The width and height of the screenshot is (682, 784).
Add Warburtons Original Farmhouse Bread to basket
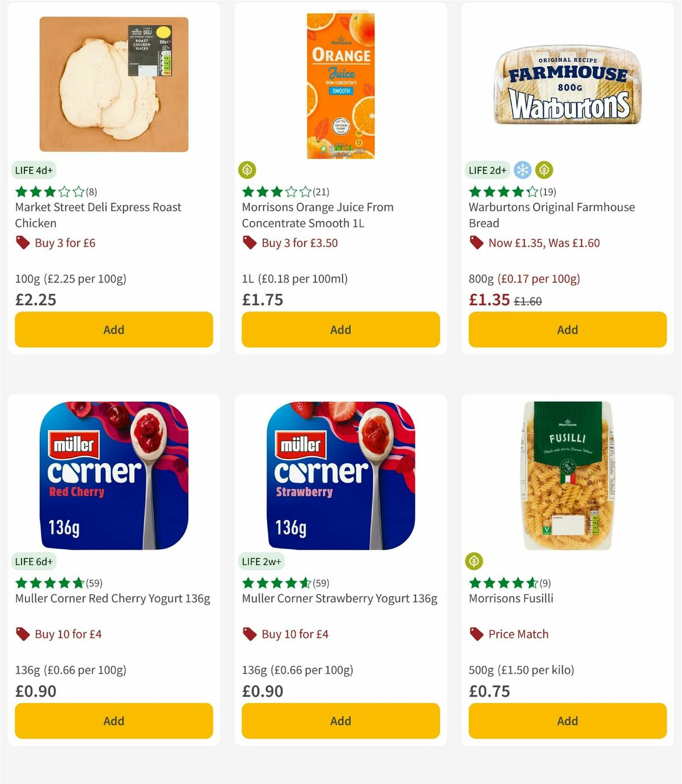coord(567,330)
